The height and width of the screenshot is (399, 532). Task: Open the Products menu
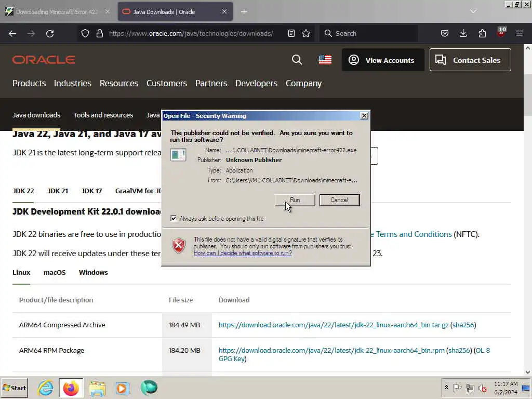click(x=29, y=83)
